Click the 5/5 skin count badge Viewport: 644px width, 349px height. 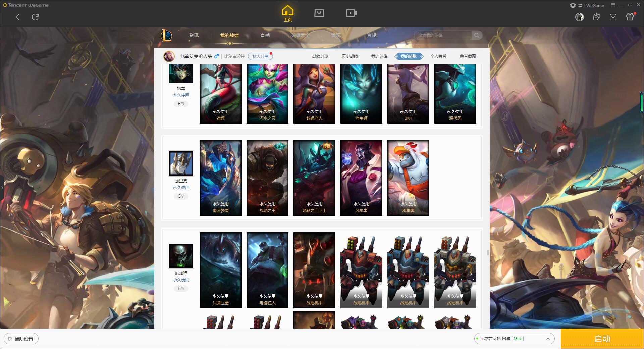pos(181,289)
